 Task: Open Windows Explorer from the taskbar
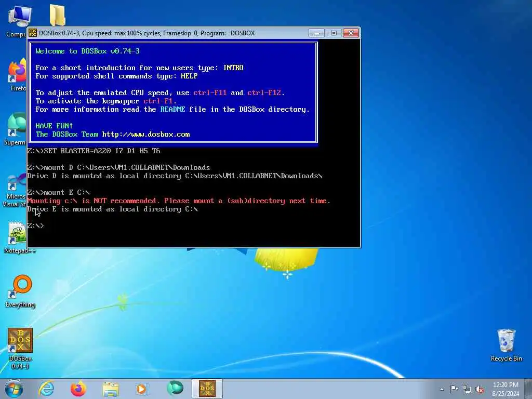point(110,389)
